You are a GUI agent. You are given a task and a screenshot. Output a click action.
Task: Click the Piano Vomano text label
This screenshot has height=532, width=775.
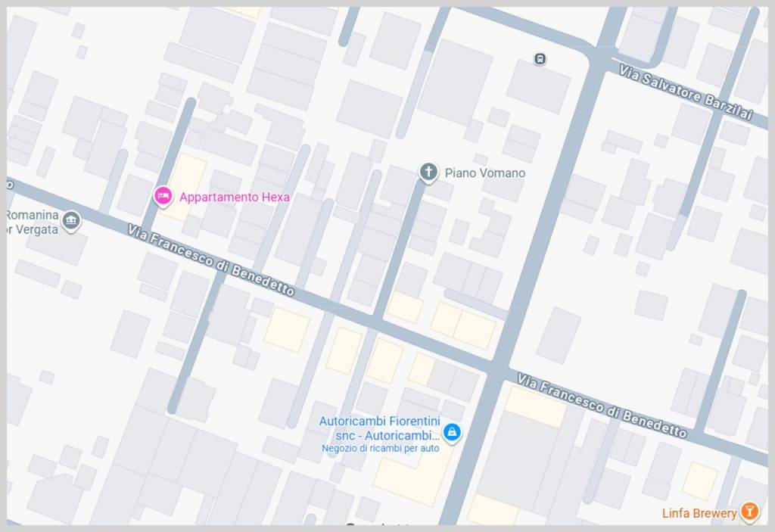(x=485, y=173)
